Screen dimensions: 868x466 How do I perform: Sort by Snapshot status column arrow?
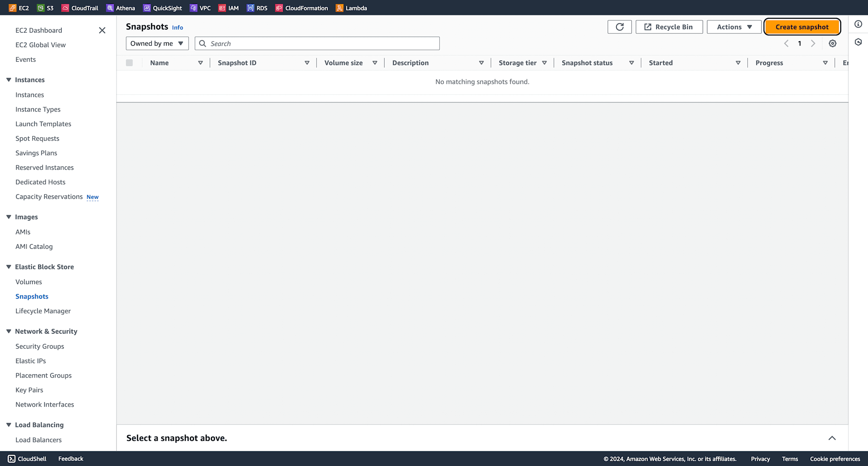[x=631, y=63]
